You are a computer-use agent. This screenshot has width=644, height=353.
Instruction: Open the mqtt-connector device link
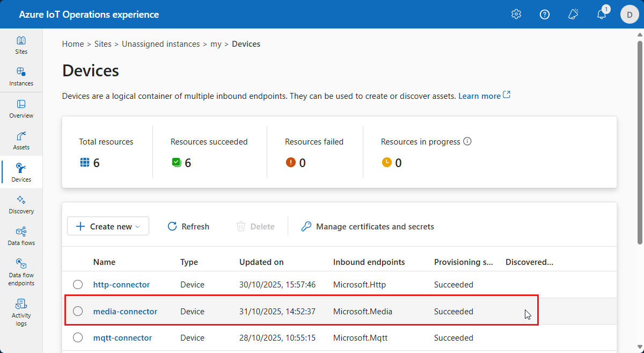click(122, 338)
